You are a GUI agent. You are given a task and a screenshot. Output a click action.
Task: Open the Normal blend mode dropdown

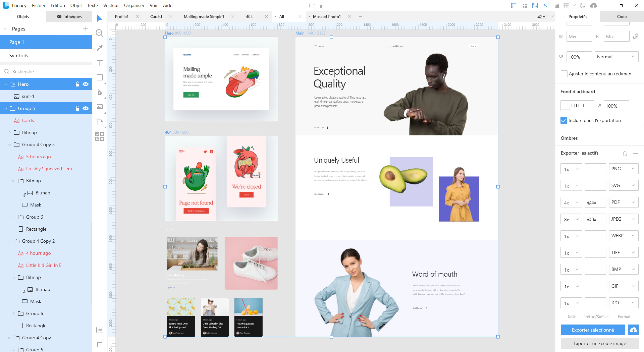point(616,57)
